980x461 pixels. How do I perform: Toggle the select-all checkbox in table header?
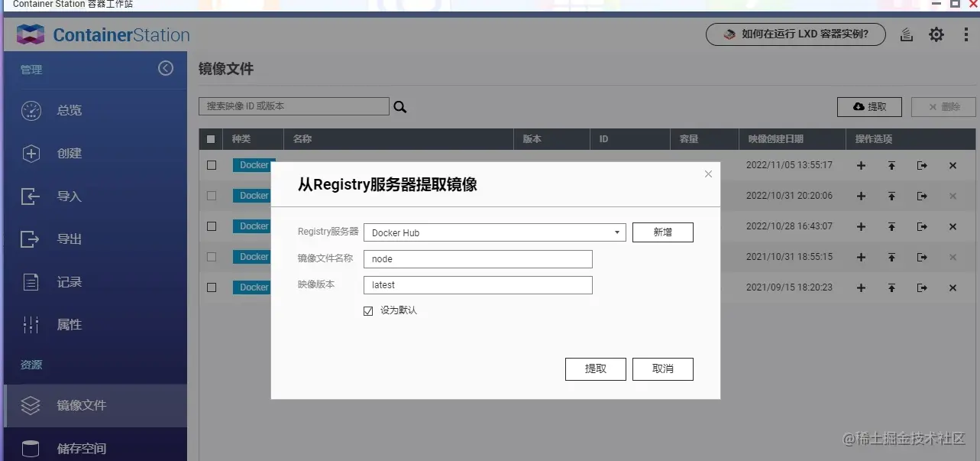[x=212, y=139]
